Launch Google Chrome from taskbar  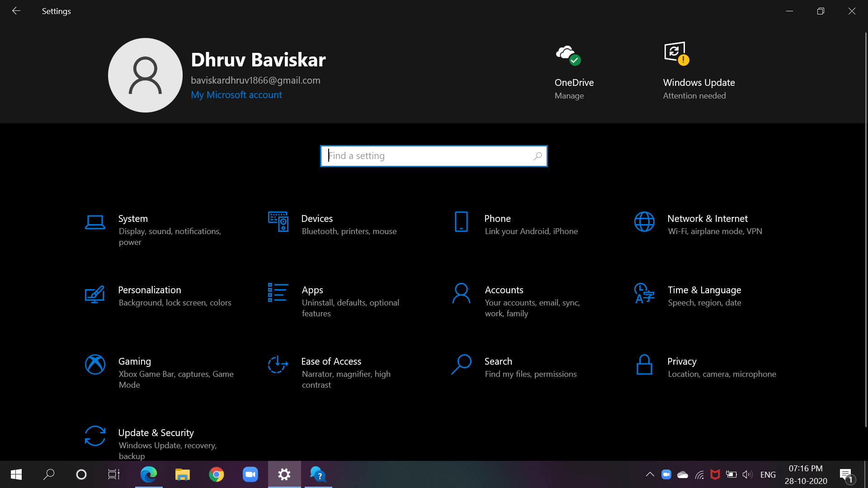pyautogui.click(x=217, y=474)
